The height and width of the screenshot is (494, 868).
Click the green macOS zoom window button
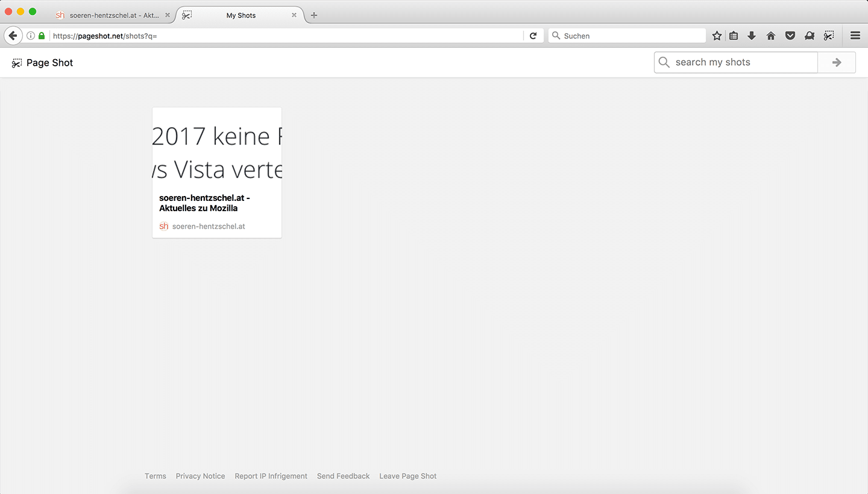(x=33, y=11)
